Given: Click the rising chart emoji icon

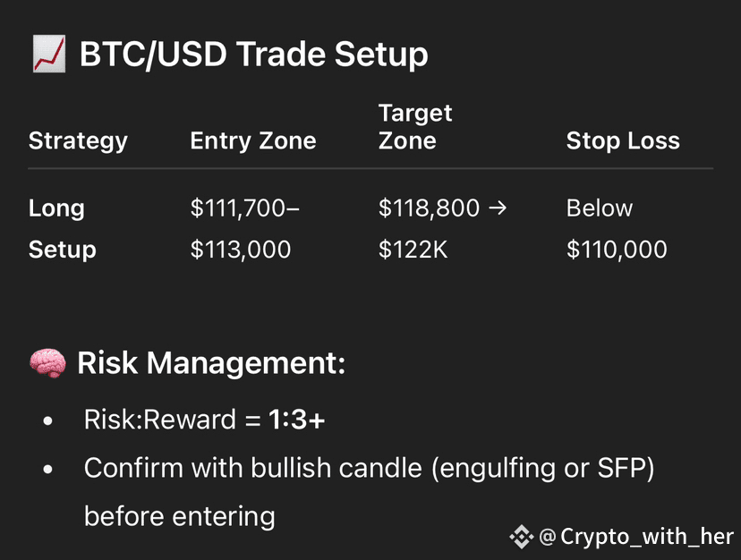Looking at the screenshot, I should [47, 55].
